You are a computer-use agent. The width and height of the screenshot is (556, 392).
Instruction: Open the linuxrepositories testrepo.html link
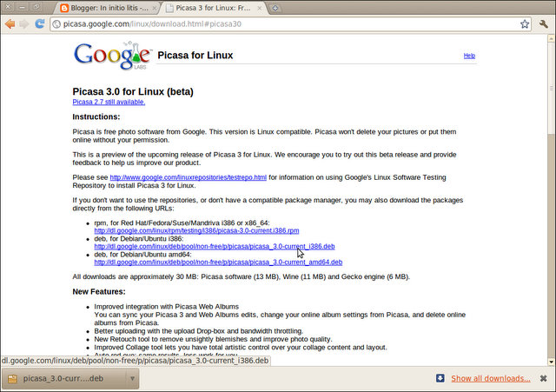coord(188,177)
